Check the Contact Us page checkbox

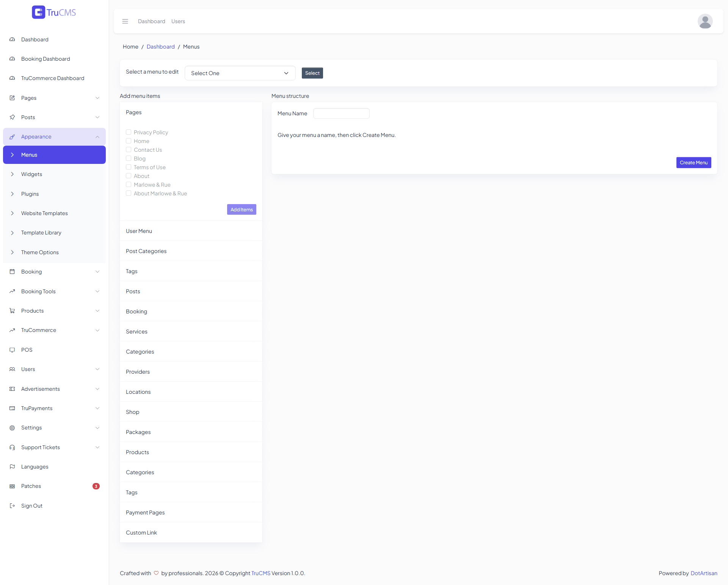pos(129,149)
